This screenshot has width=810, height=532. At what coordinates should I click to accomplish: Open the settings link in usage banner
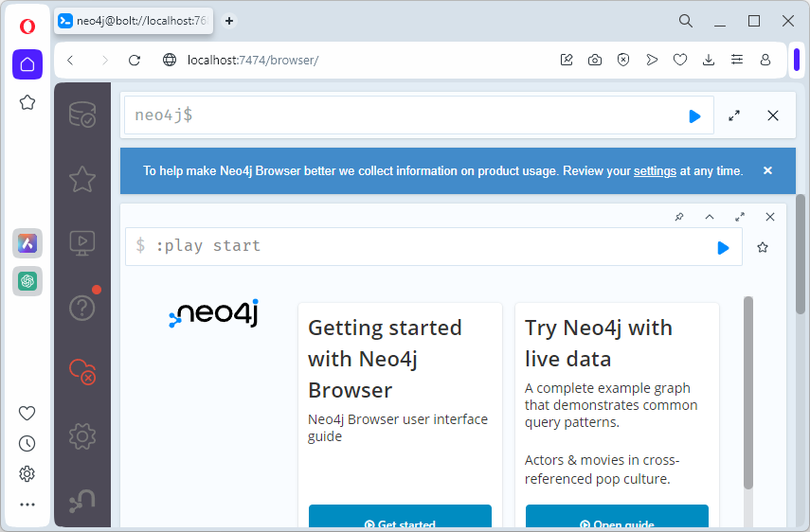coord(655,170)
